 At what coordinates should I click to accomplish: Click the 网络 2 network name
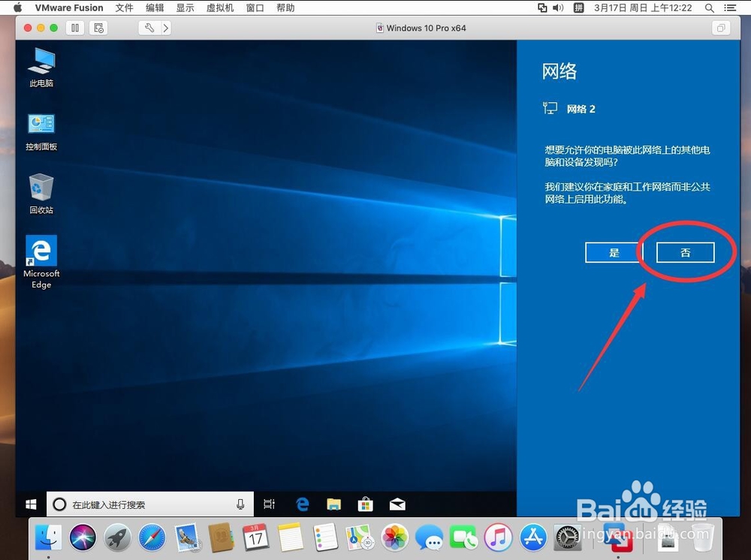click(581, 109)
